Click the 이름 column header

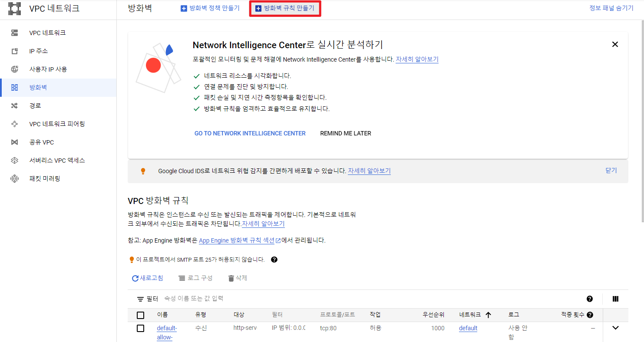coord(162,315)
